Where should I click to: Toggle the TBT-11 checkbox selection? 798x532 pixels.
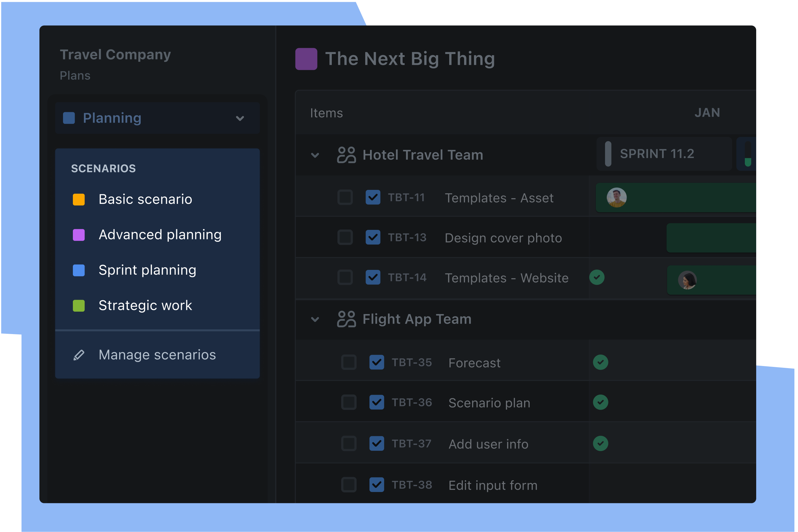coord(346,198)
